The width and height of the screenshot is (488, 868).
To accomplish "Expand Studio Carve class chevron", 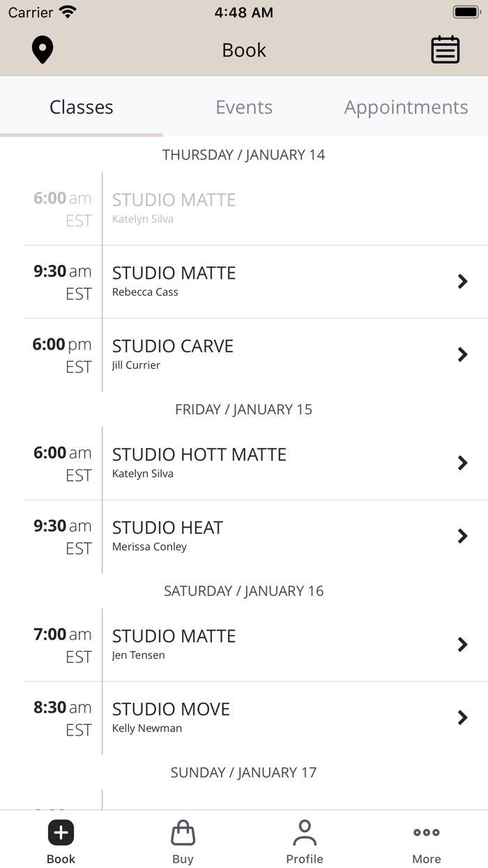I will coord(462,354).
